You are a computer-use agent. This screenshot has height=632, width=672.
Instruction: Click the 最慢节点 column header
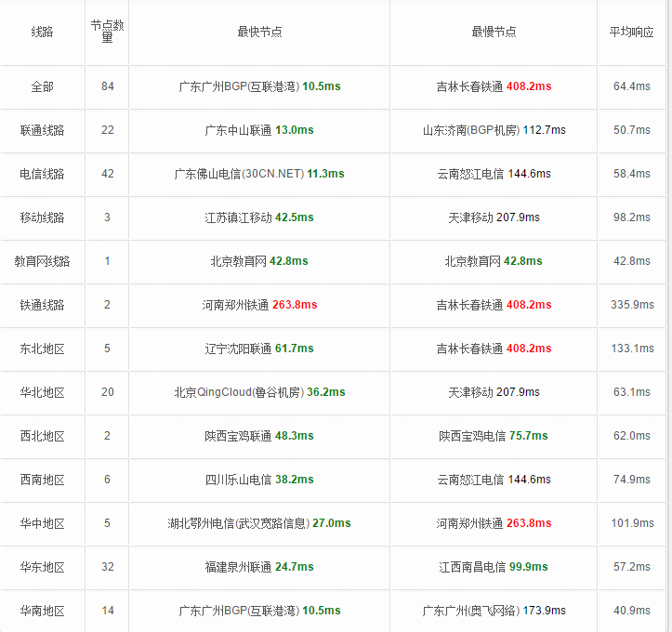(494, 32)
